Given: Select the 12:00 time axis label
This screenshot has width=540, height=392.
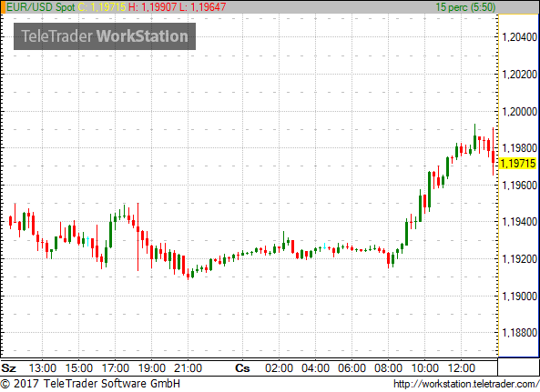Looking at the screenshot, I should (x=461, y=368).
